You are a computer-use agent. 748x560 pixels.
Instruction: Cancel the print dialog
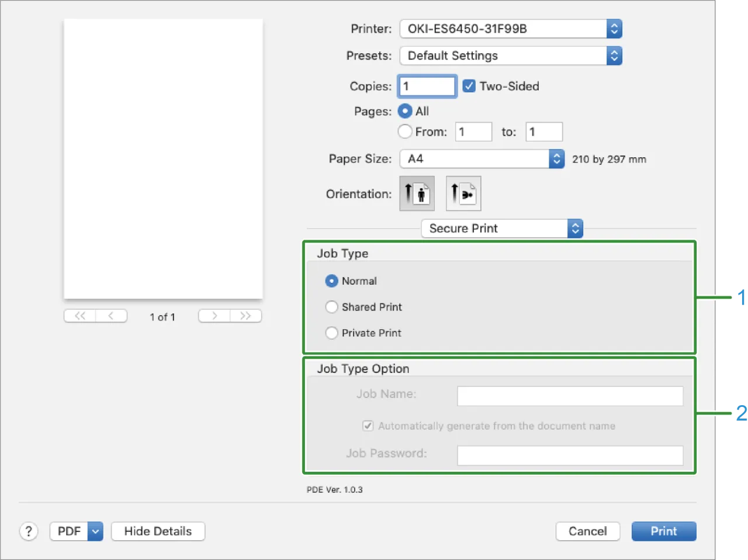[x=587, y=531]
